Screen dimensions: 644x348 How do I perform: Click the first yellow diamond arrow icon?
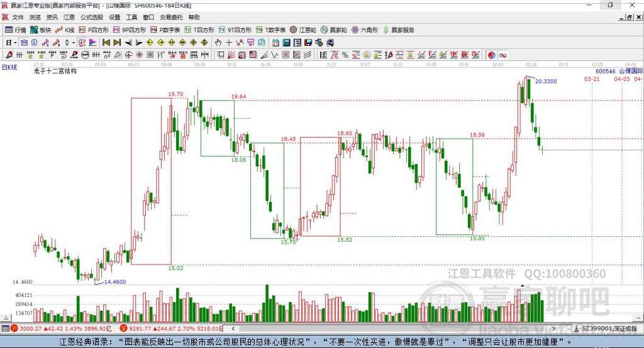pos(150,43)
